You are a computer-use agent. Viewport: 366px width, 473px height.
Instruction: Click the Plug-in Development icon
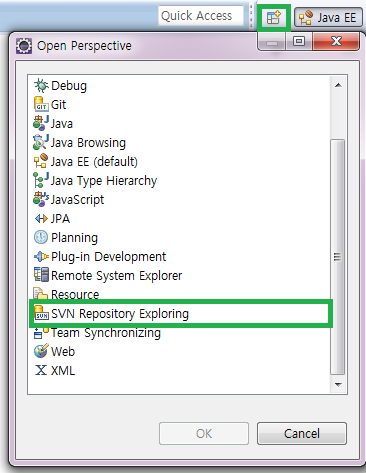tap(41, 257)
